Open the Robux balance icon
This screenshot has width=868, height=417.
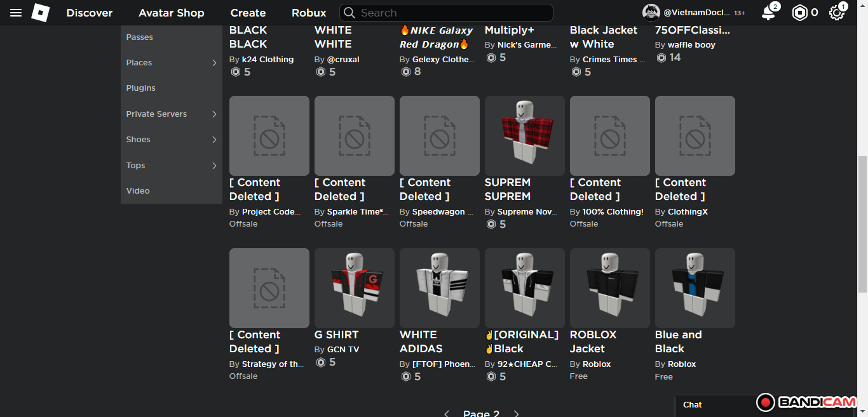pos(799,13)
